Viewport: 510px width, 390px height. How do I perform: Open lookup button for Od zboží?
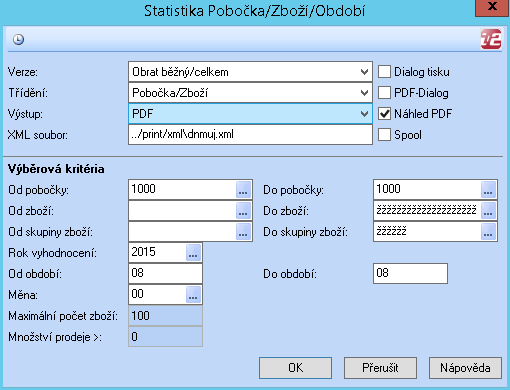[x=243, y=210]
